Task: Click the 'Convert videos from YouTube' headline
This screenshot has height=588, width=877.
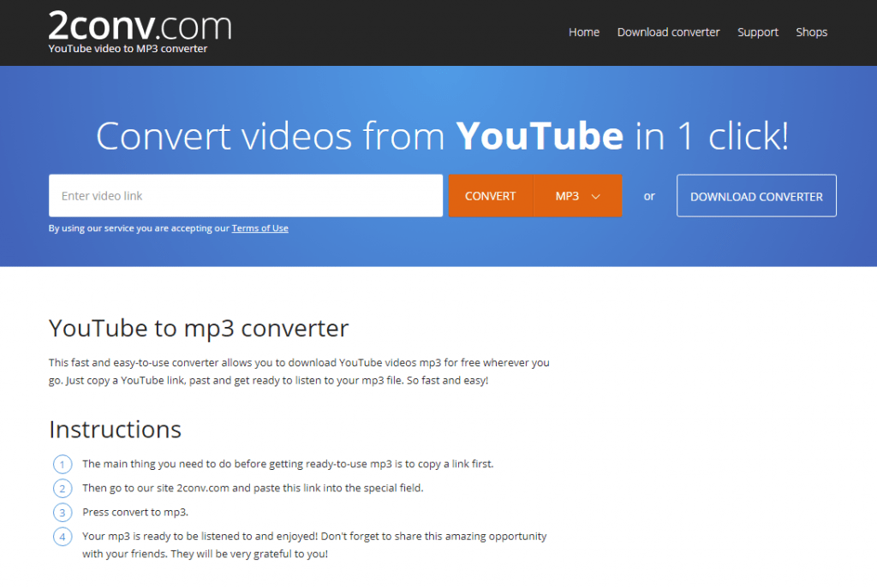Action: pyautogui.click(x=442, y=136)
